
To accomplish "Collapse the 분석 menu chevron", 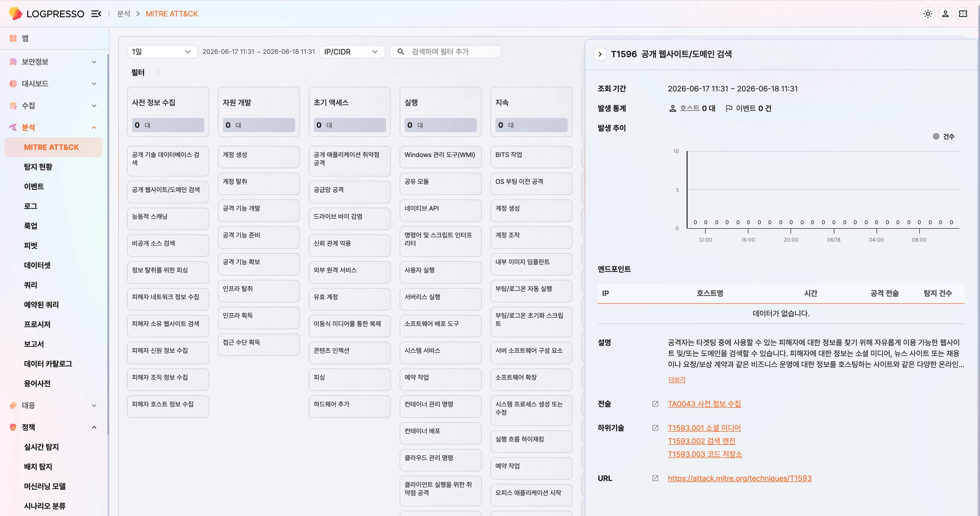I will [x=94, y=127].
